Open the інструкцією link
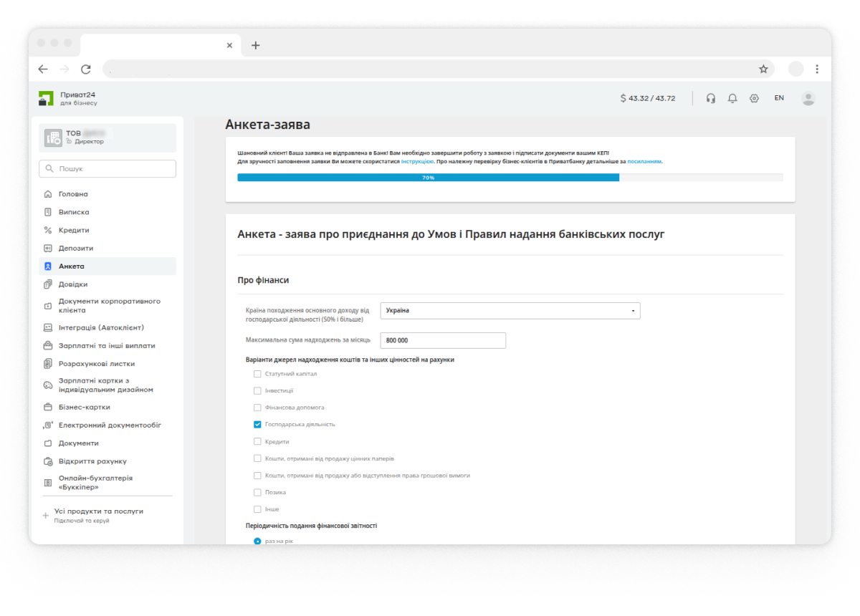This screenshot has height=616, width=860. [x=417, y=162]
